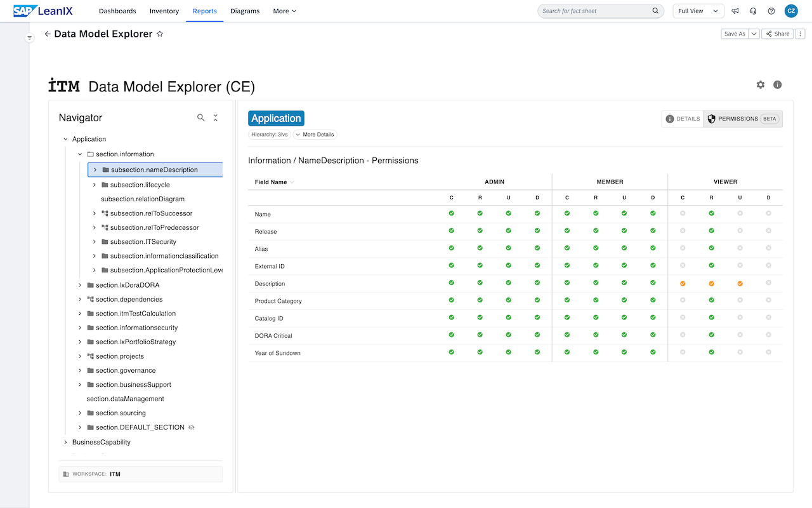Expand section.dependencies
Image resolution: width=812 pixels, height=508 pixels.
click(x=80, y=299)
